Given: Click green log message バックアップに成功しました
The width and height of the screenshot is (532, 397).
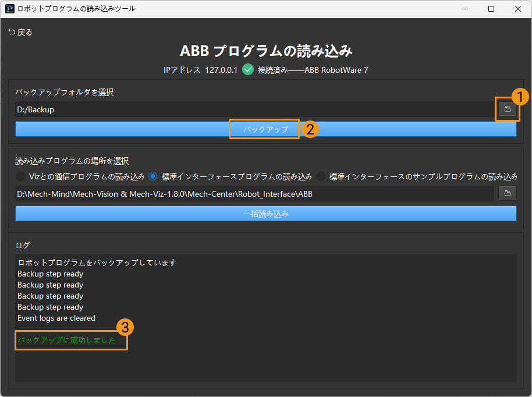Looking at the screenshot, I should [67, 340].
